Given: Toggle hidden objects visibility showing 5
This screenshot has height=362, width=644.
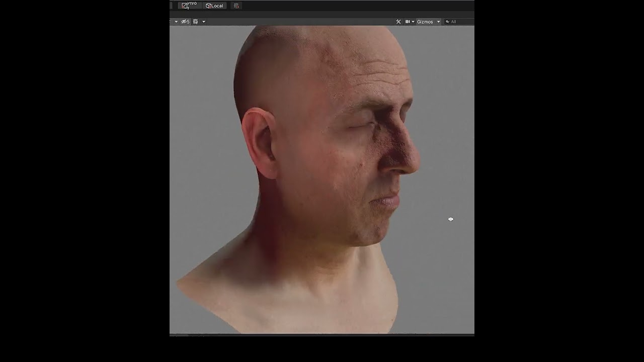Looking at the screenshot, I should [185, 22].
